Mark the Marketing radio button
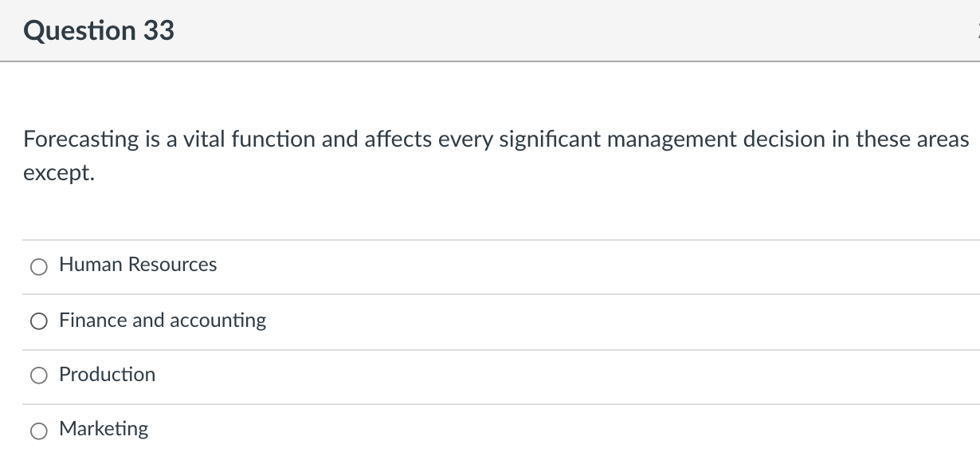This screenshot has width=980, height=472. tap(39, 431)
